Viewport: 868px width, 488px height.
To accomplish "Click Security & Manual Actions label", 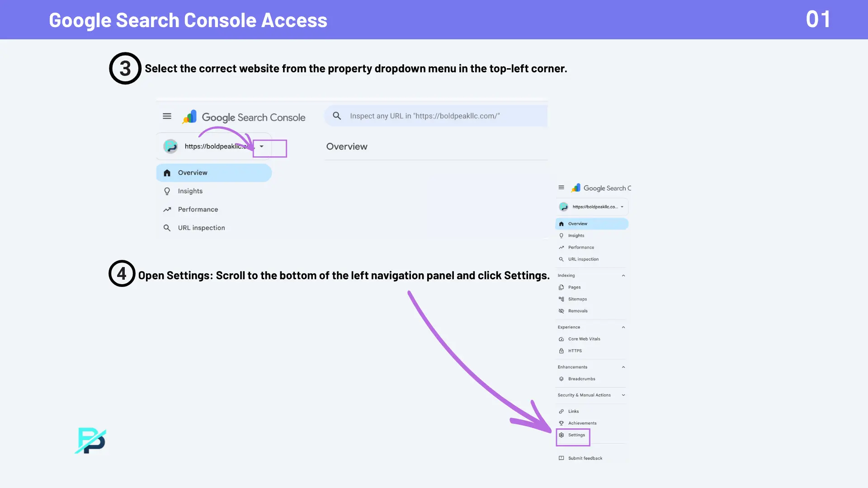I will click(x=584, y=395).
